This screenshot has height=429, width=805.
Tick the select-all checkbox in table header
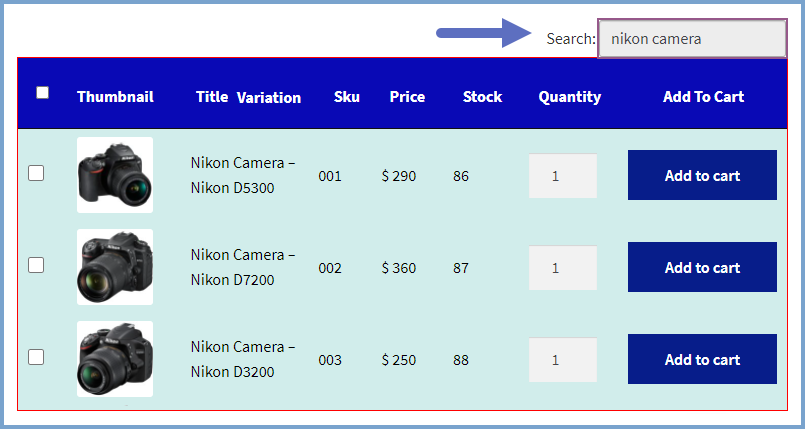[x=43, y=92]
